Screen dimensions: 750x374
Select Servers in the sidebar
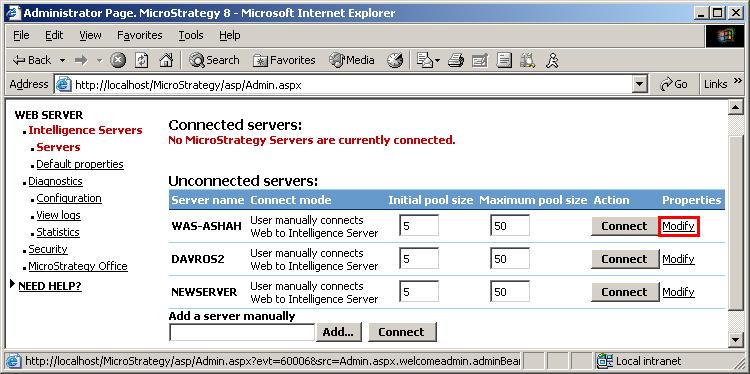(58, 147)
